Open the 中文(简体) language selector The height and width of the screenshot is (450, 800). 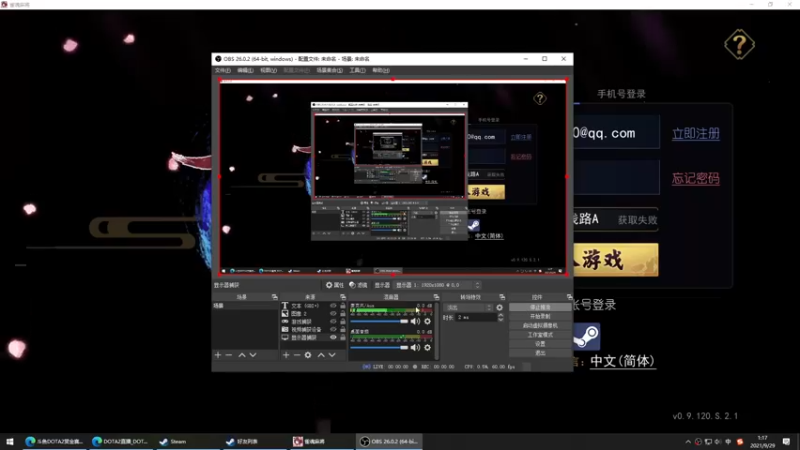point(622,361)
